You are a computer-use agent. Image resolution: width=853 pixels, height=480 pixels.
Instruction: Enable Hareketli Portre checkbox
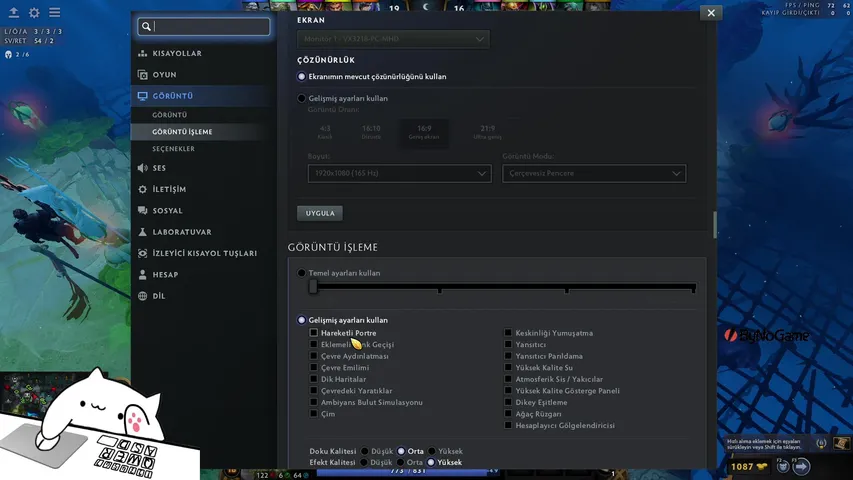313,333
